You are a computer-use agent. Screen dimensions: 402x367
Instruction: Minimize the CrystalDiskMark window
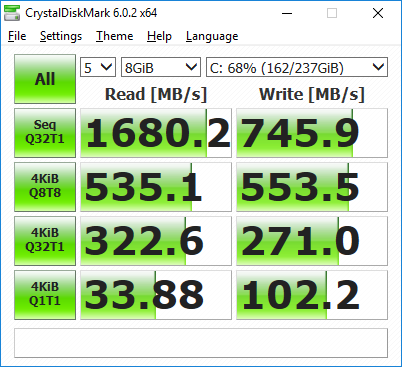coord(287,13)
